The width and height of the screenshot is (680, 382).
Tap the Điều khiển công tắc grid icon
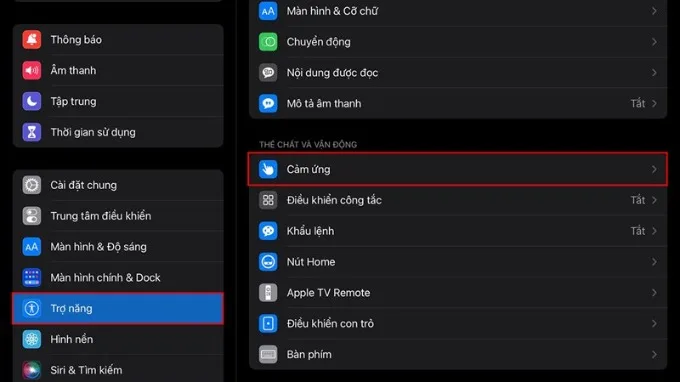click(x=268, y=200)
